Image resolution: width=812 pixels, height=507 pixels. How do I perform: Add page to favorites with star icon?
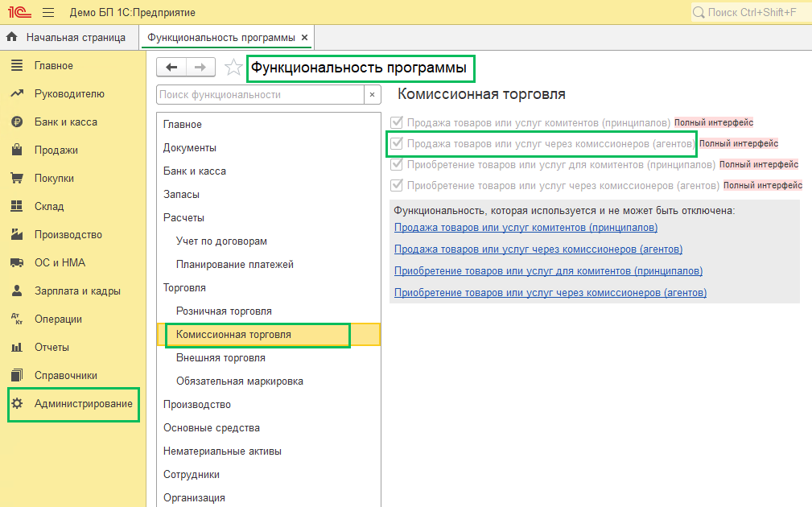[233, 68]
